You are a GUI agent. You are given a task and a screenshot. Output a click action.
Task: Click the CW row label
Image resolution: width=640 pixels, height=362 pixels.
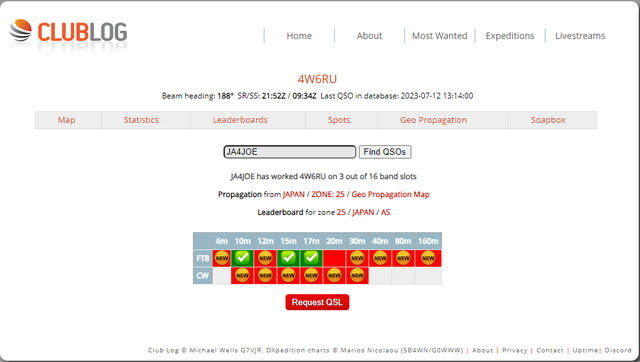pos(202,275)
